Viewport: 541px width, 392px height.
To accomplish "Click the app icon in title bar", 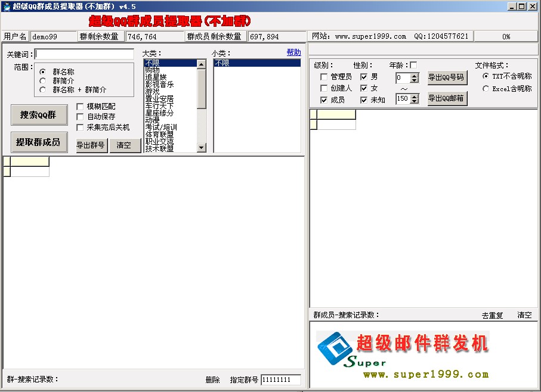I will pyautogui.click(x=7, y=6).
